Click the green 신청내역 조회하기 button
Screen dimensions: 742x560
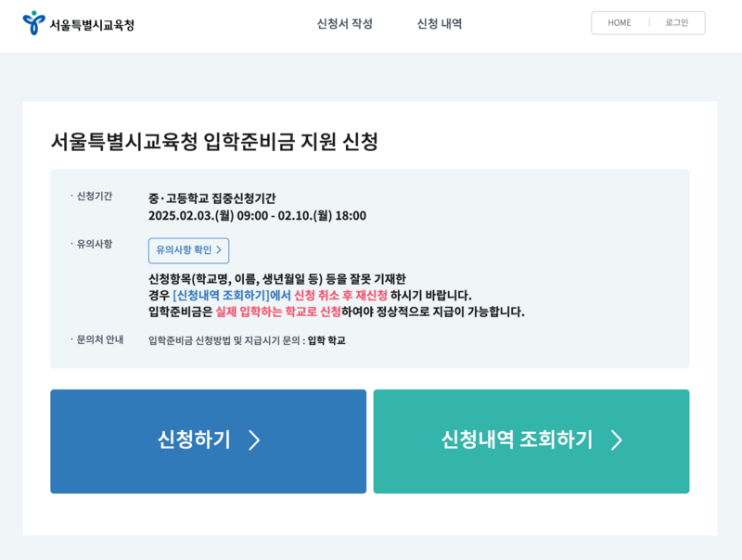531,441
